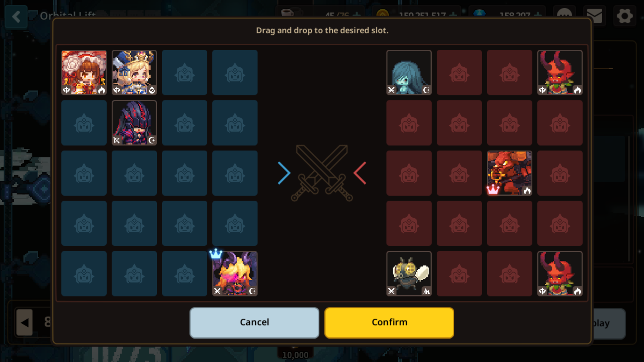Select the crowned leader hero with horns

pyautogui.click(x=235, y=274)
